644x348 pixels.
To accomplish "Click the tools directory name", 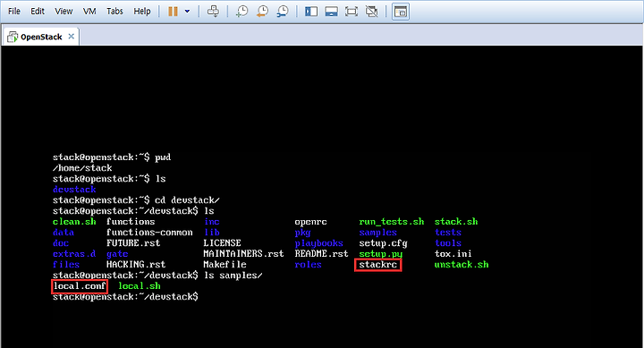I will coord(448,243).
